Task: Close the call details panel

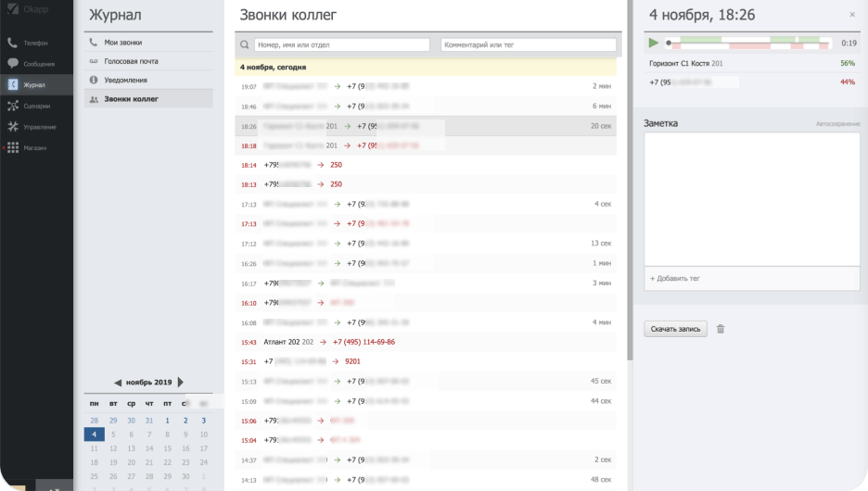Action: pyautogui.click(x=852, y=15)
